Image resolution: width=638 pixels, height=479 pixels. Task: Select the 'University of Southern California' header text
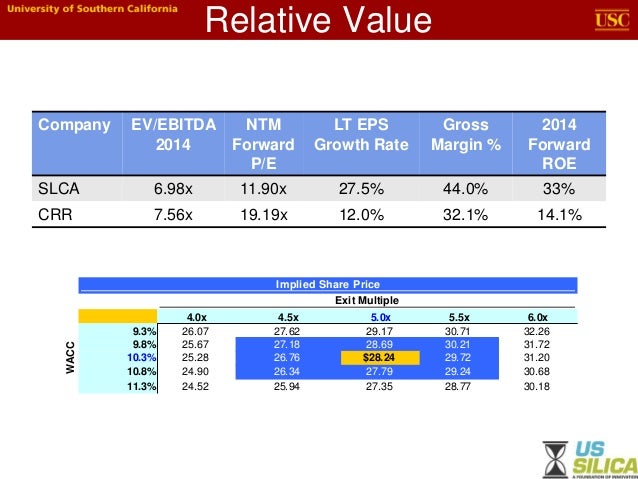coord(92,9)
